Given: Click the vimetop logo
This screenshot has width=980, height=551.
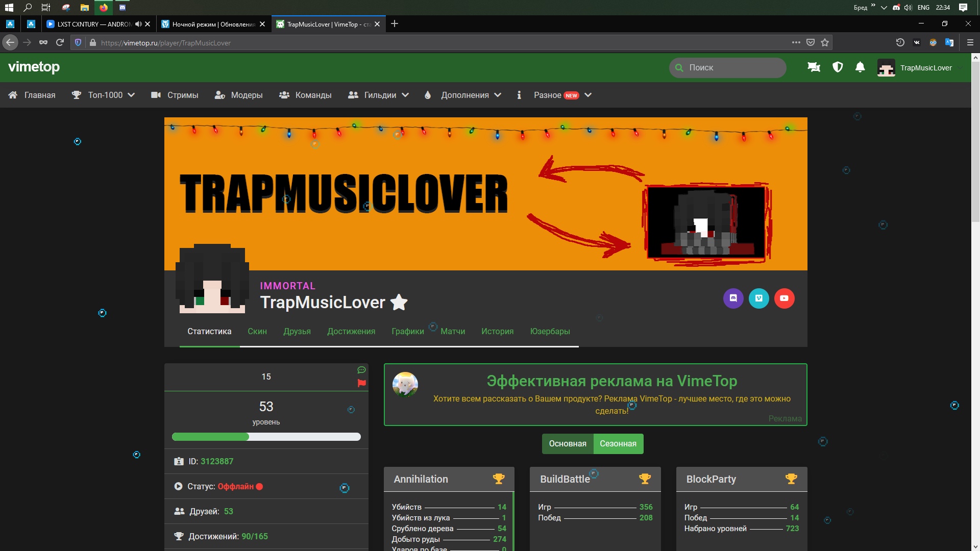Looking at the screenshot, I should [x=34, y=67].
